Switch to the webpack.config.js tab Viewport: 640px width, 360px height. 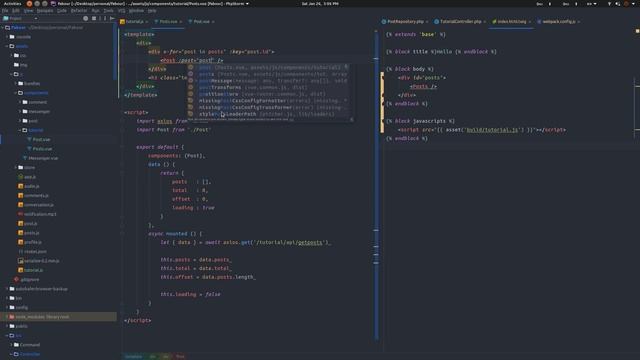click(559, 22)
